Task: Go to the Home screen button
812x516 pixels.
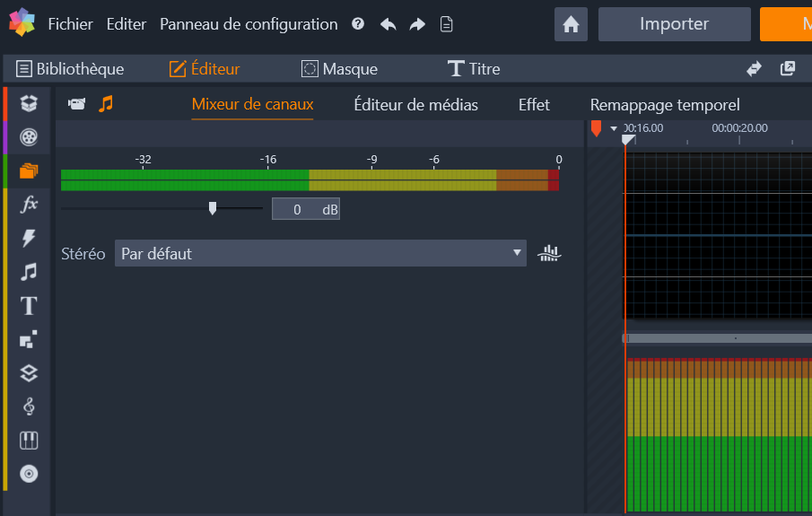Action: click(571, 24)
